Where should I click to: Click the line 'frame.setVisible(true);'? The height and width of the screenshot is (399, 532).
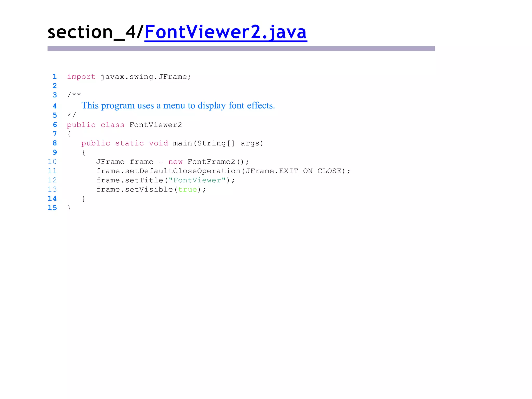tap(151, 190)
